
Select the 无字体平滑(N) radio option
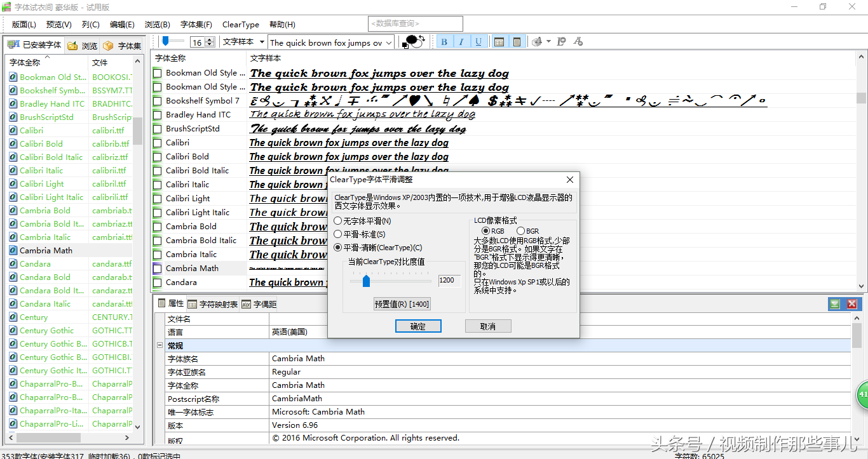click(x=338, y=221)
